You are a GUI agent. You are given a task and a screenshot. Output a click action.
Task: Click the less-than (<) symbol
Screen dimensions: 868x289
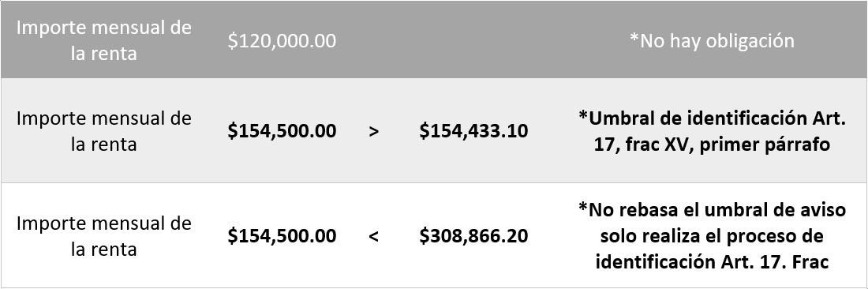pos(374,236)
